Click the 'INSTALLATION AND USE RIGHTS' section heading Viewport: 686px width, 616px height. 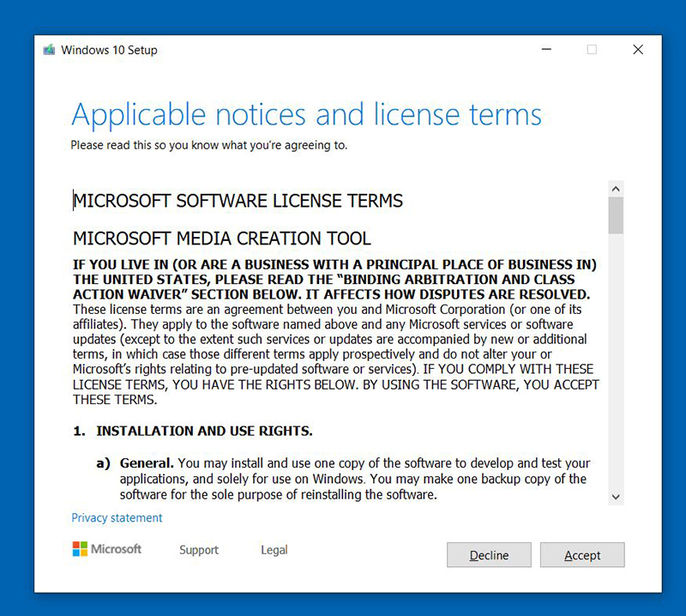tap(204, 431)
